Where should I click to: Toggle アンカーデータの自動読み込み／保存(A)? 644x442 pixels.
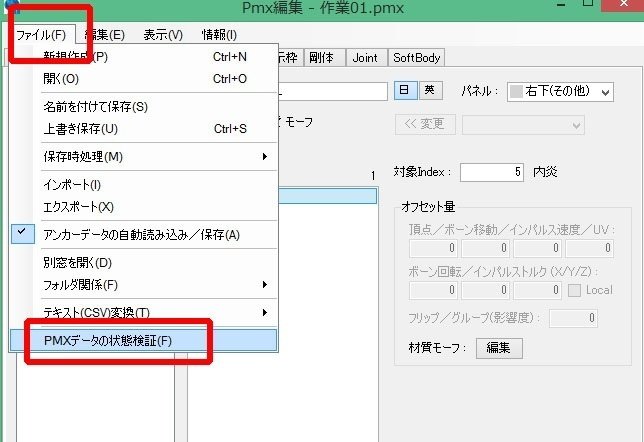pos(144,235)
